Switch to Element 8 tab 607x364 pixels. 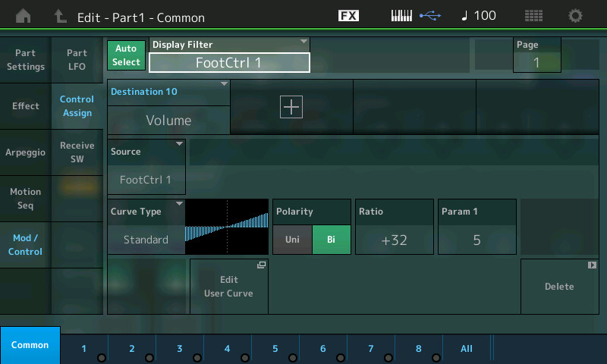[x=419, y=349]
